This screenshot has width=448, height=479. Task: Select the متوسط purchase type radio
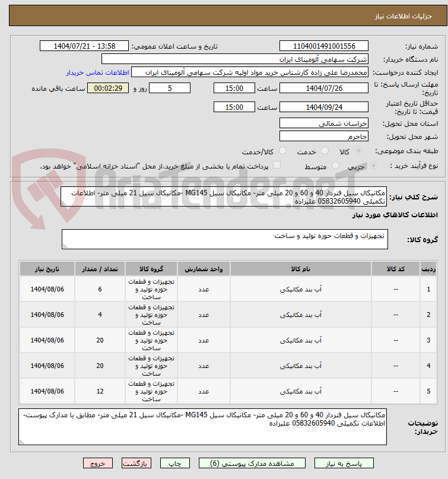(335, 166)
